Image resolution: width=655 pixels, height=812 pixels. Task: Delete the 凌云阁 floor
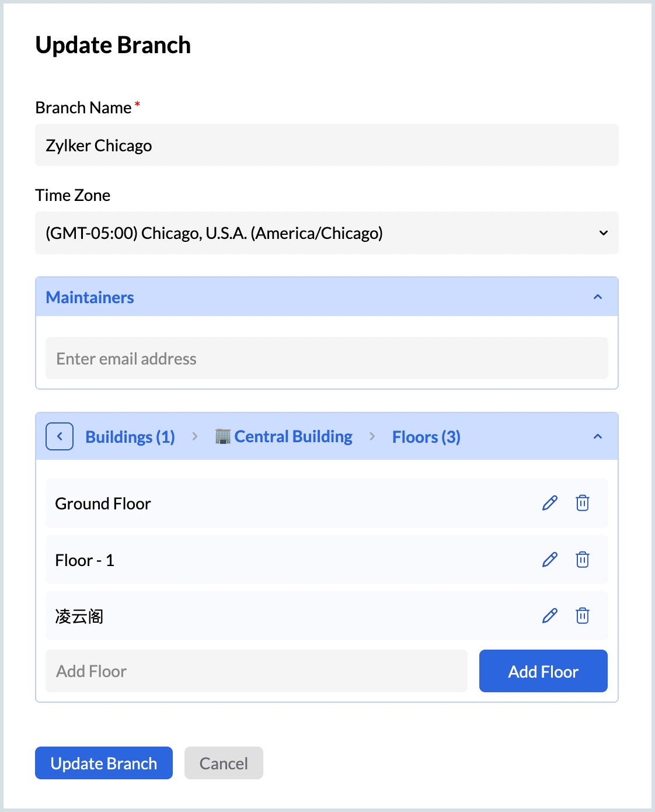click(x=582, y=616)
